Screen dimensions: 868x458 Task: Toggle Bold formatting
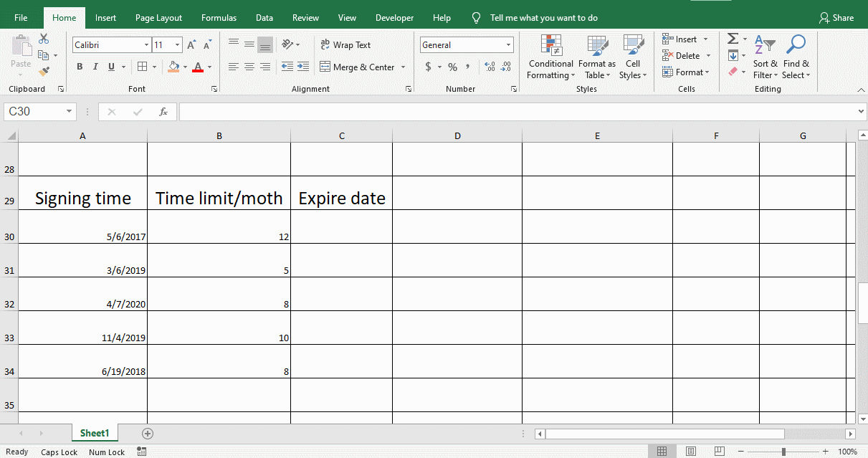(80, 67)
